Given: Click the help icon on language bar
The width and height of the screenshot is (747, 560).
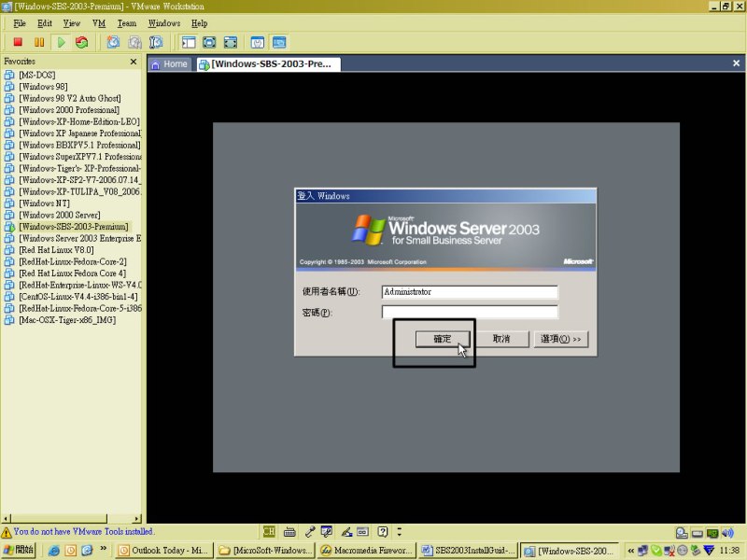Looking at the screenshot, I should (383, 531).
